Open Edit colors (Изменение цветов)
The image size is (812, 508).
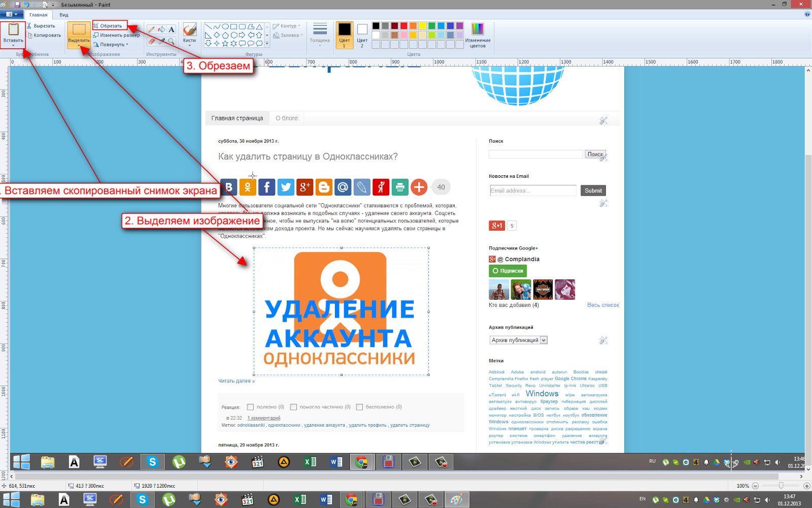click(x=478, y=35)
